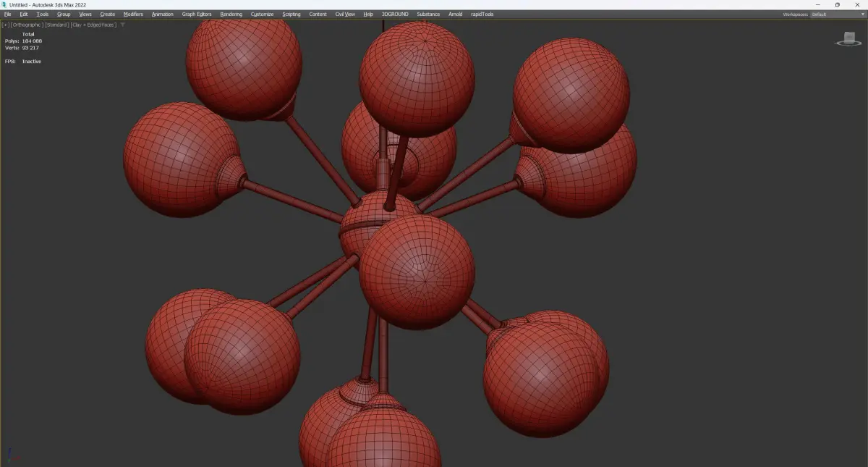This screenshot has height=467, width=868.
Task: Open the Arnold menu
Action: tap(455, 14)
